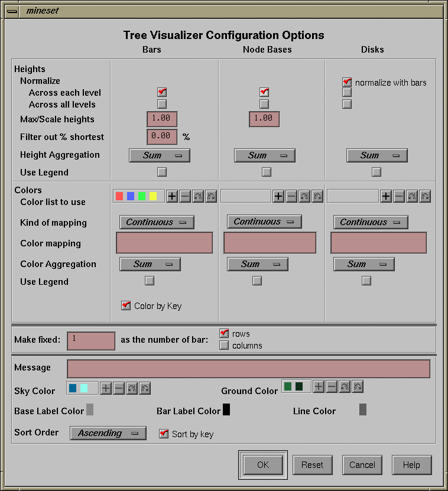The image size is (448, 491).
Task: Expand Disks Height Aggregation Sum dropdown
Action: coord(376,155)
